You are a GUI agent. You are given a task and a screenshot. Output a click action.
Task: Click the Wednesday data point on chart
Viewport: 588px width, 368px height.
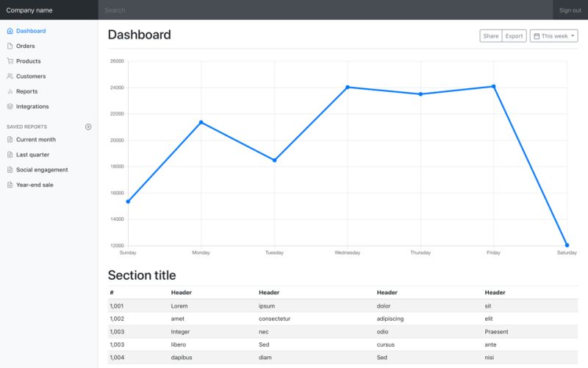tap(348, 88)
